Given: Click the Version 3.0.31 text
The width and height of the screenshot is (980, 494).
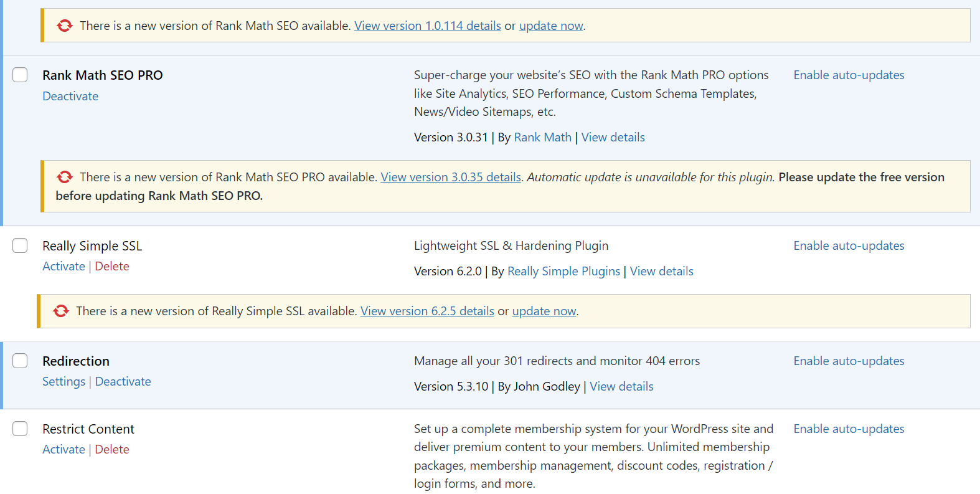Looking at the screenshot, I should point(451,137).
